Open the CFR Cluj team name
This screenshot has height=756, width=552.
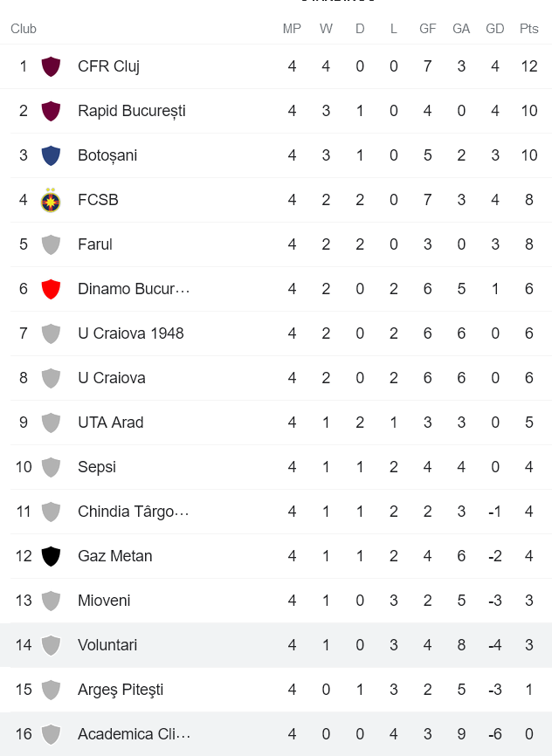(108, 65)
